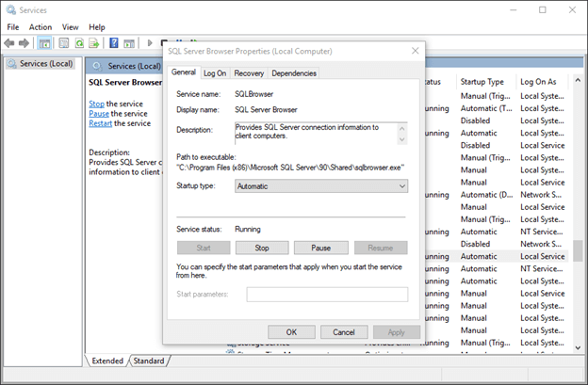Click the Stop the service link

[x=96, y=104]
